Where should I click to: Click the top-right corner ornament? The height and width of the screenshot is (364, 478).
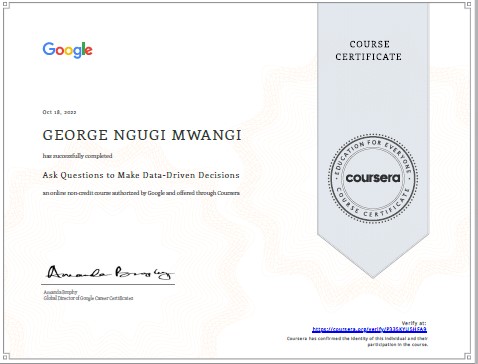(x=468, y=5)
